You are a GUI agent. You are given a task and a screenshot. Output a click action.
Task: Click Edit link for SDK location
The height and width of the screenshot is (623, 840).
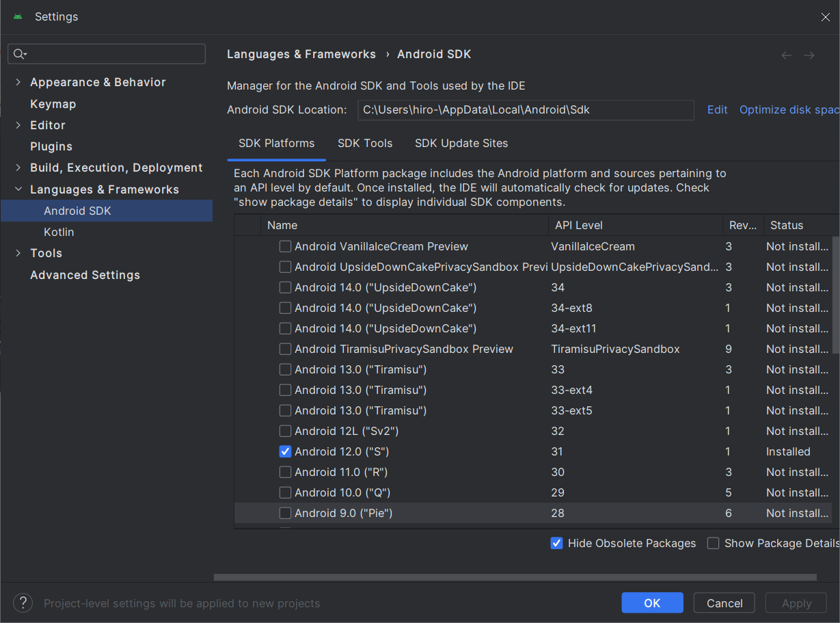point(717,109)
